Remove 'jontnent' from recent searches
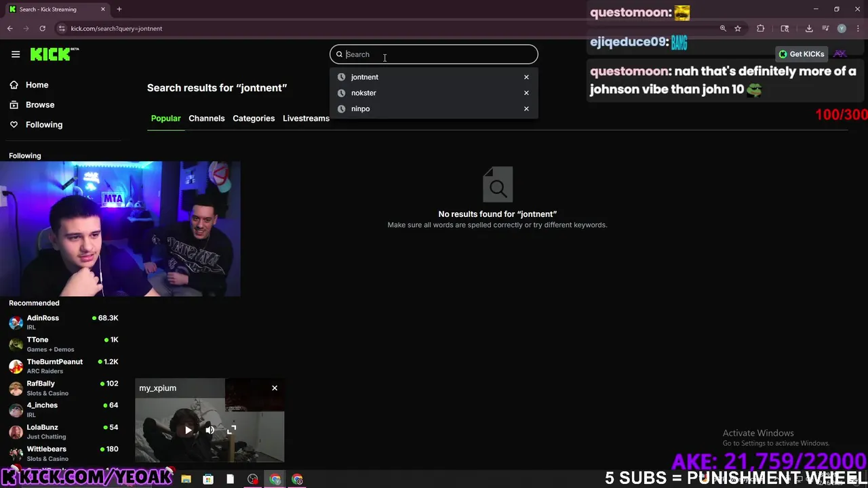868x488 pixels. pyautogui.click(x=526, y=77)
